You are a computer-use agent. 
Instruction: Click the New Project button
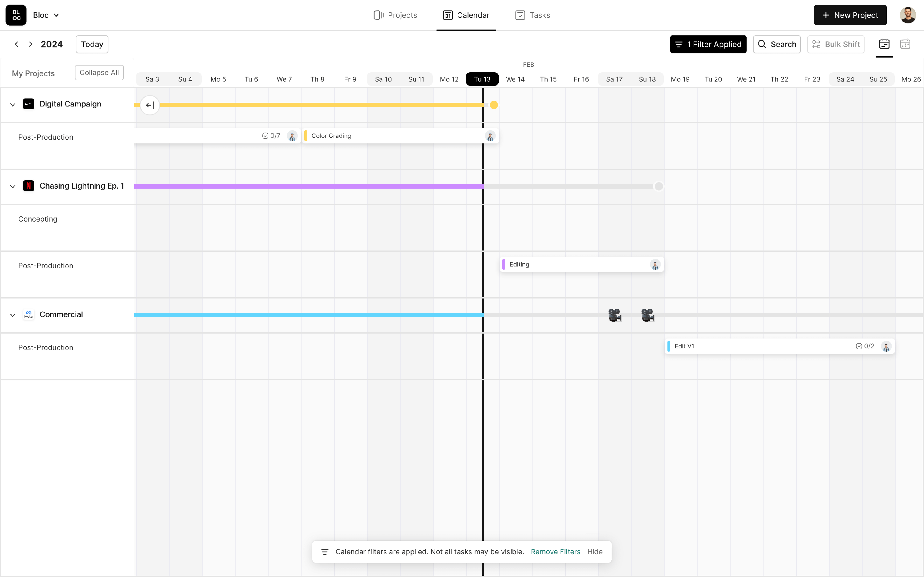tap(850, 15)
